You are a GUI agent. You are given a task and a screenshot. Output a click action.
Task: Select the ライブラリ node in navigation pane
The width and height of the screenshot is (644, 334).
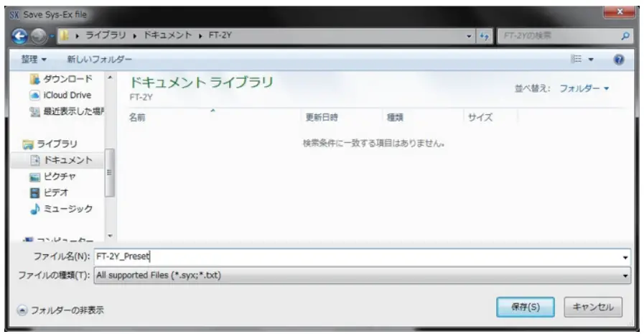[57, 144]
